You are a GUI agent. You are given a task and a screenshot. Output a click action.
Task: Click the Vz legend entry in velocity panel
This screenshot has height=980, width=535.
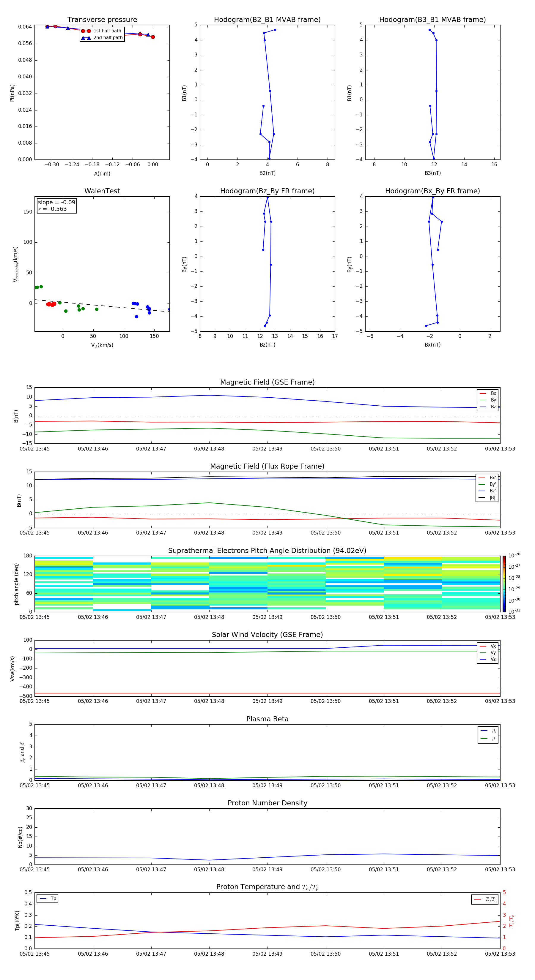488,659
